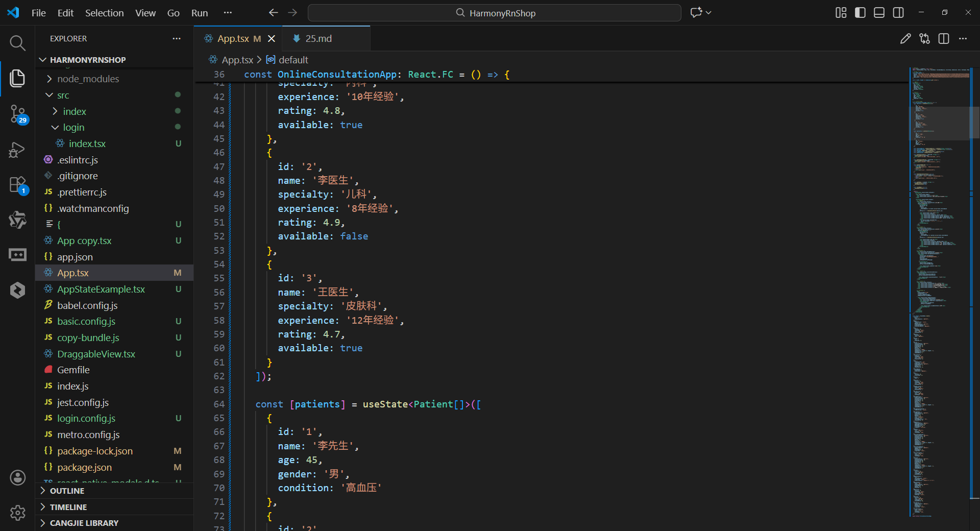
Task: Open Source Control view with 29 changes
Action: [17, 114]
